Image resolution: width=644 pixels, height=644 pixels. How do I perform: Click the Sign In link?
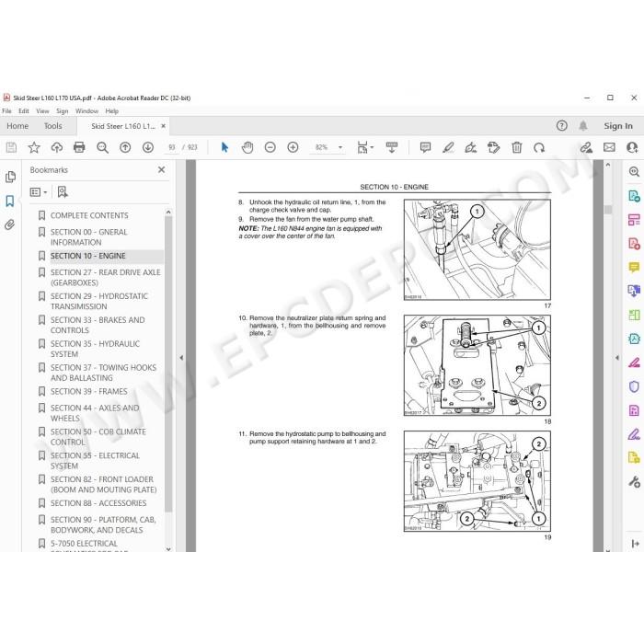618,126
